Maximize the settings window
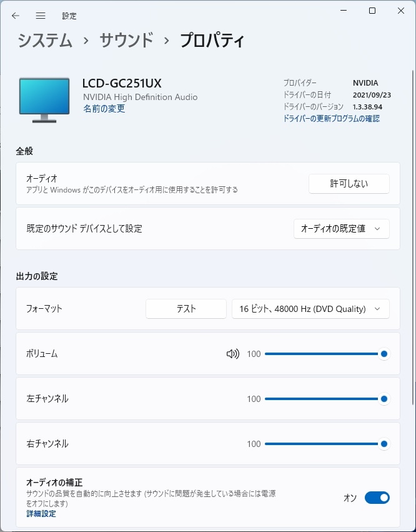The width and height of the screenshot is (416, 532). point(372,11)
